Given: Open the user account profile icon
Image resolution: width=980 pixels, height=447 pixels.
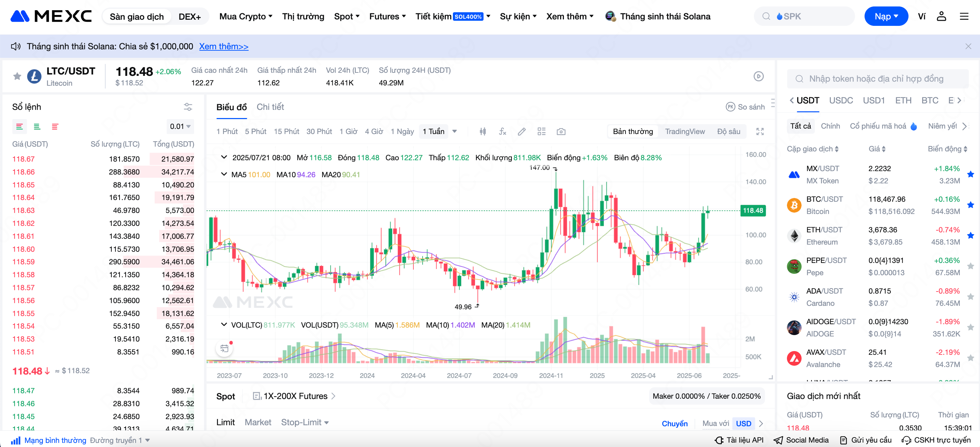Looking at the screenshot, I should [941, 16].
